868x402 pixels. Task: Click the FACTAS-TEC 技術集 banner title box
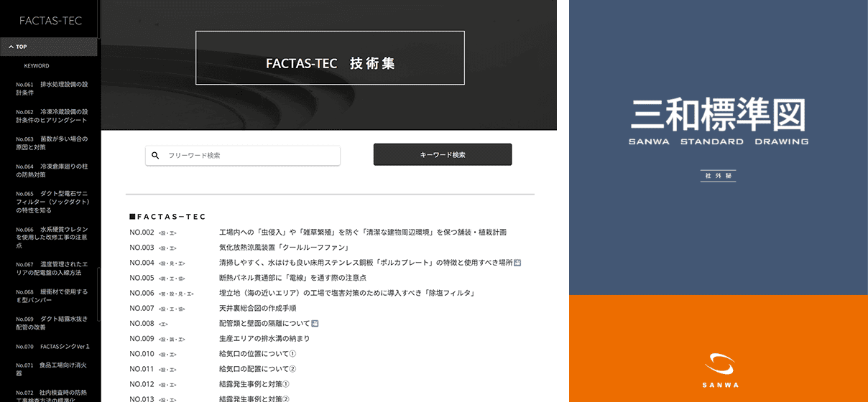pos(330,58)
